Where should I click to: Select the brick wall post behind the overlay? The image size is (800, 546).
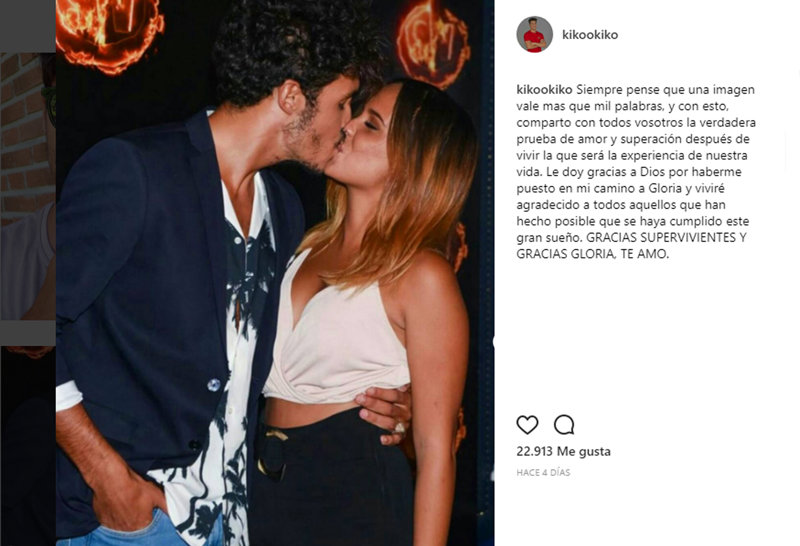(28, 186)
